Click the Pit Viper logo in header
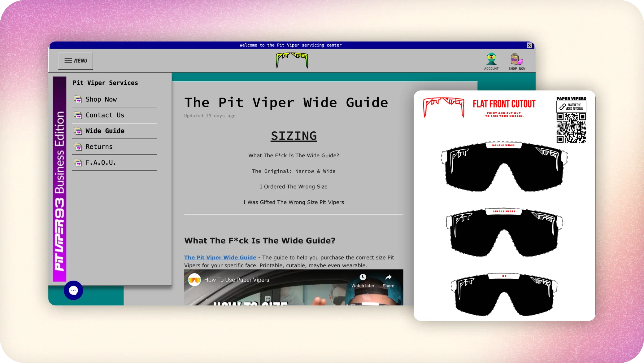This screenshot has width=644, height=363. (x=292, y=60)
